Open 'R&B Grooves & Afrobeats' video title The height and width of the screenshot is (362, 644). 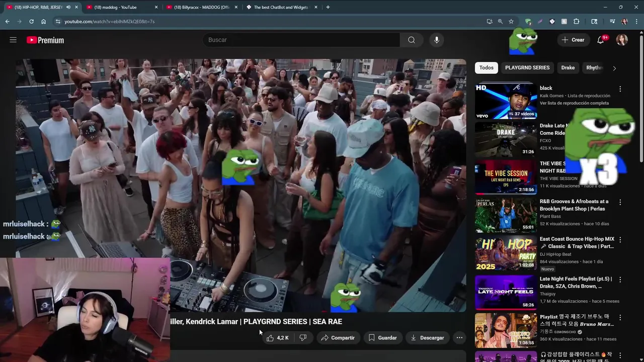pyautogui.click(x=574, y=205)
